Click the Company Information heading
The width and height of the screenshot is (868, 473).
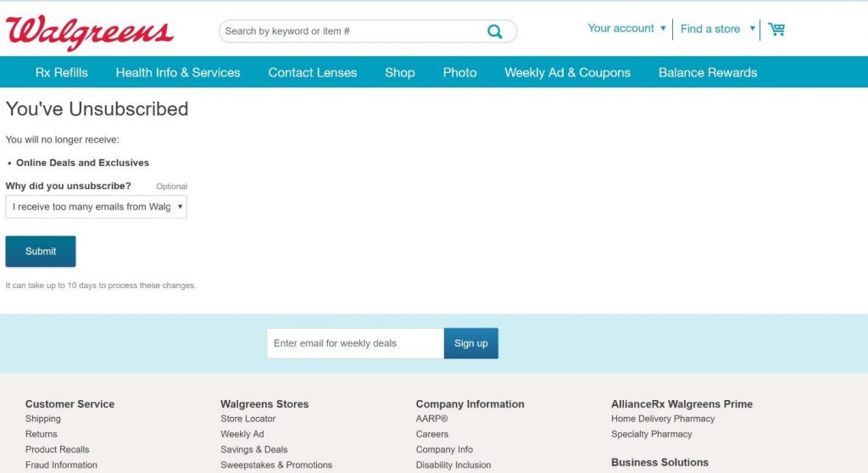470,404
